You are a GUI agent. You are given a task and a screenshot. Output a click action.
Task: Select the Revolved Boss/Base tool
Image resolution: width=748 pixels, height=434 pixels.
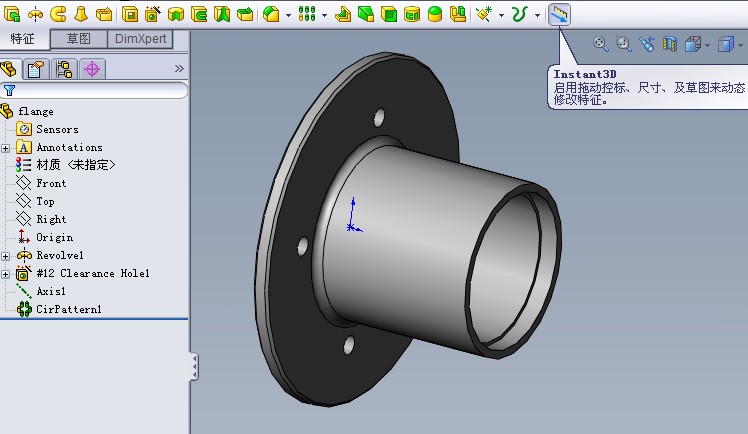click(35, 14)
